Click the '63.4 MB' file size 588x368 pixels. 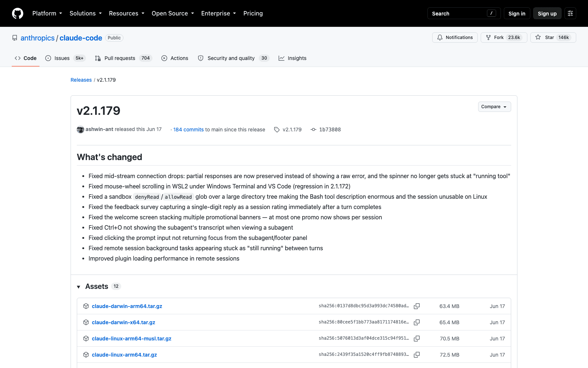[x=449, y=306]
